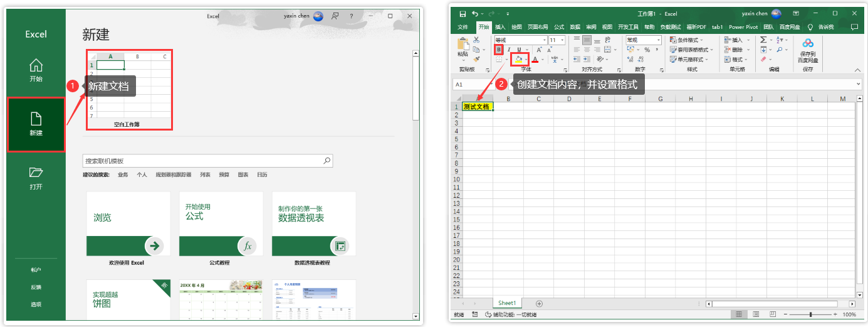868x327 pixels.
Task: Switch to the 公式 ribbon tab
Action: point(559,27)
